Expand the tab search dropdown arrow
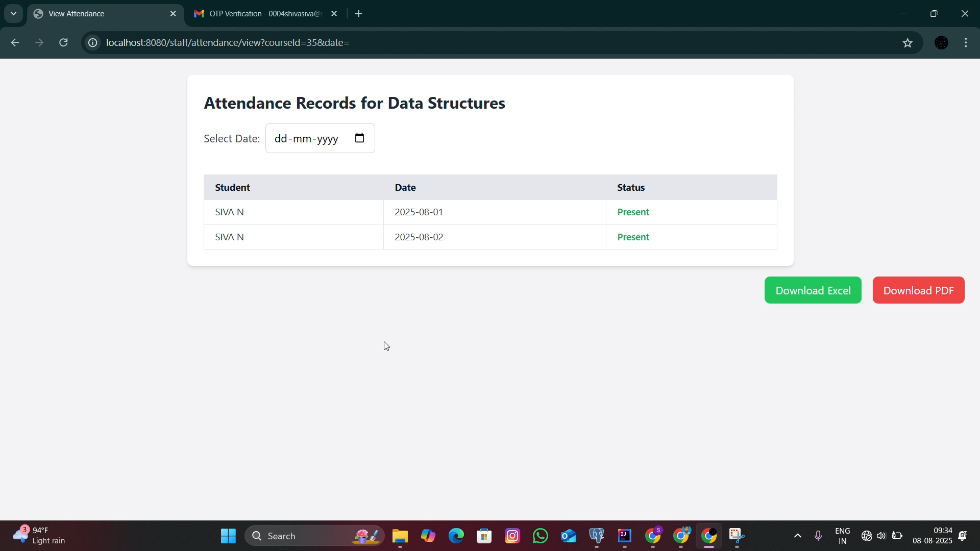The width and height of the screenshot is (980, 551). [13, 14]
